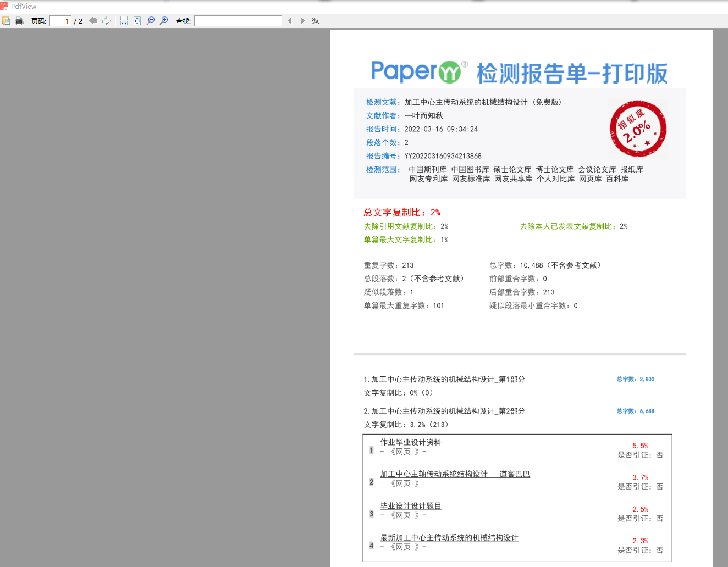Click the PdfView app icon in title bar
The image size is (728, 567).
[4, 6]
